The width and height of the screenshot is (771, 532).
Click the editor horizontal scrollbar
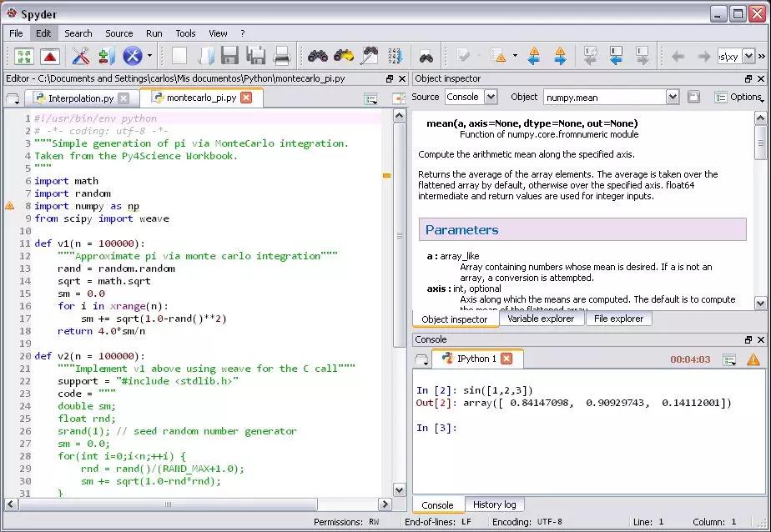[x=167, y=504]
